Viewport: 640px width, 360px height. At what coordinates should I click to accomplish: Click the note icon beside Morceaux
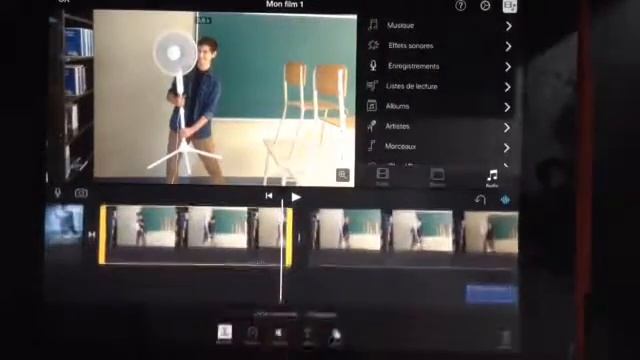pyautogui.click(x=371, y=146)
